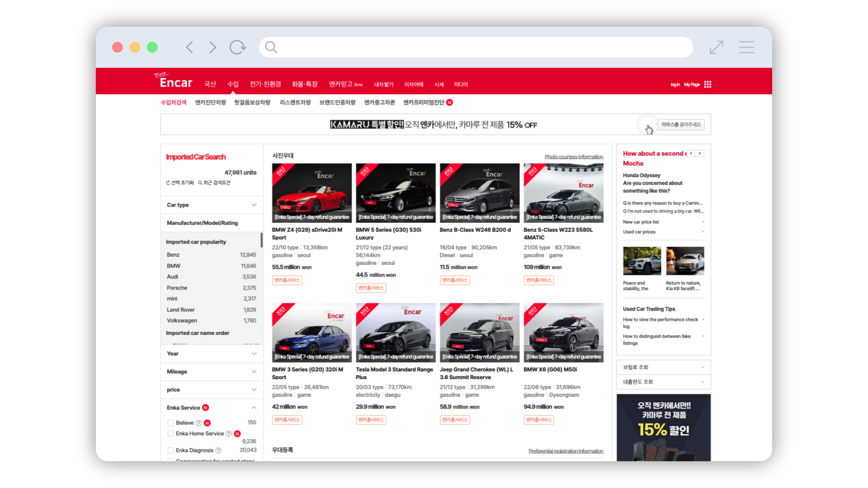Click the help icon next to Believe
The image size is (868, 488).
[x=198, y=423]
